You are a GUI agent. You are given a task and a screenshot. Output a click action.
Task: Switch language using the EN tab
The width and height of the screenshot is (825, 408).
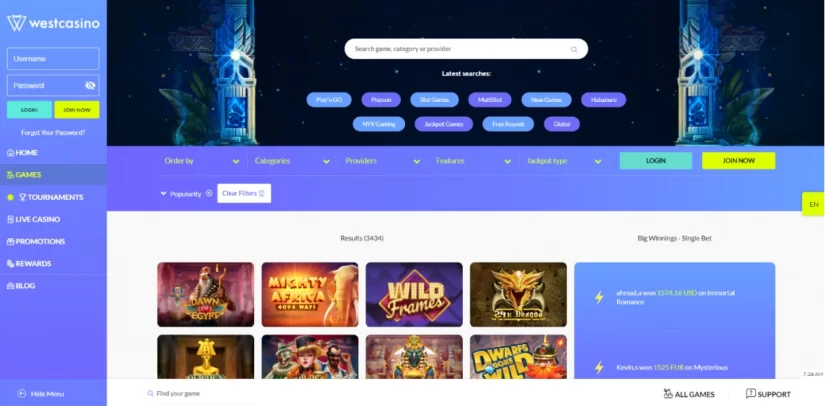(x=813, y=204)
